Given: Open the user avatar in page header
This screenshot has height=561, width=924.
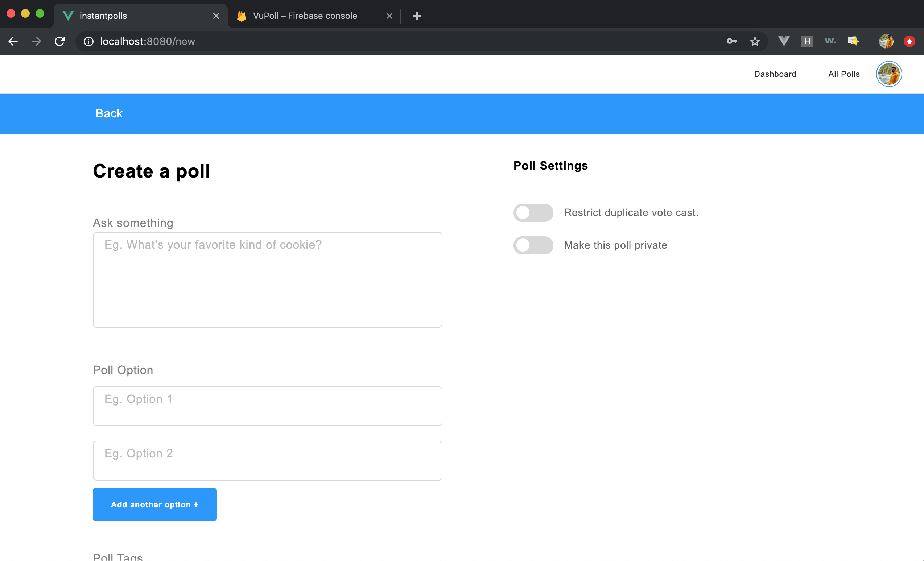Looking at the screenshot, I should [888, 74].
